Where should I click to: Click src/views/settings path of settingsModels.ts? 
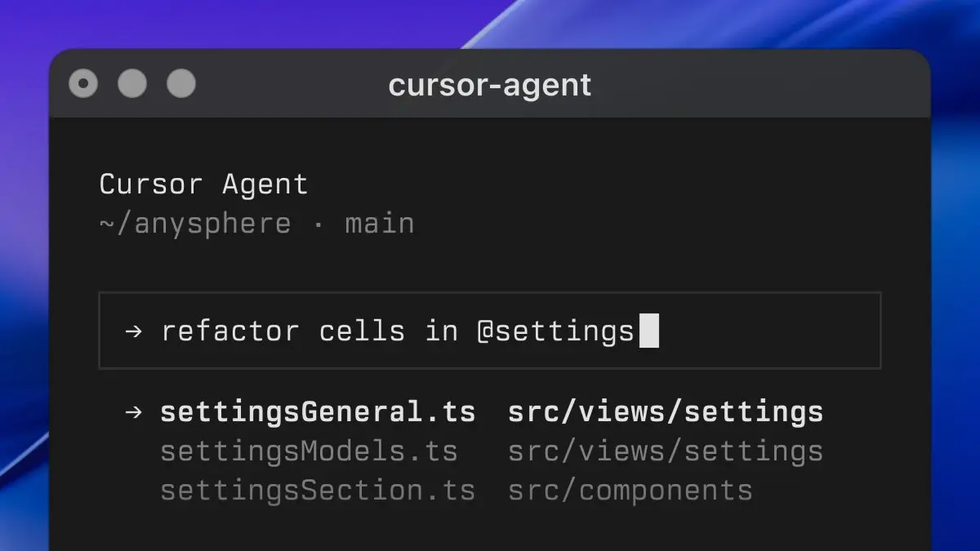click(665, 451)
